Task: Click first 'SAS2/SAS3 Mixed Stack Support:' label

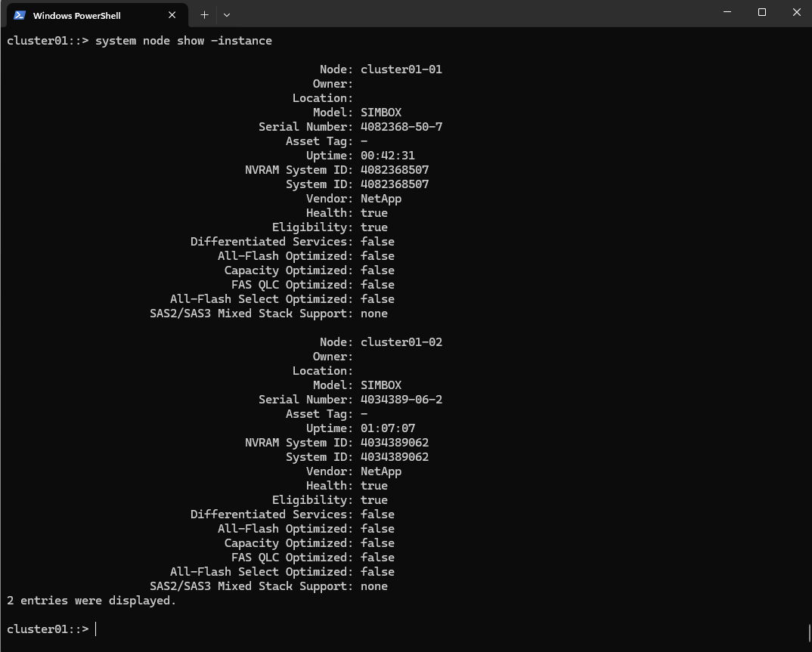Action: click(x=251, y=314)
